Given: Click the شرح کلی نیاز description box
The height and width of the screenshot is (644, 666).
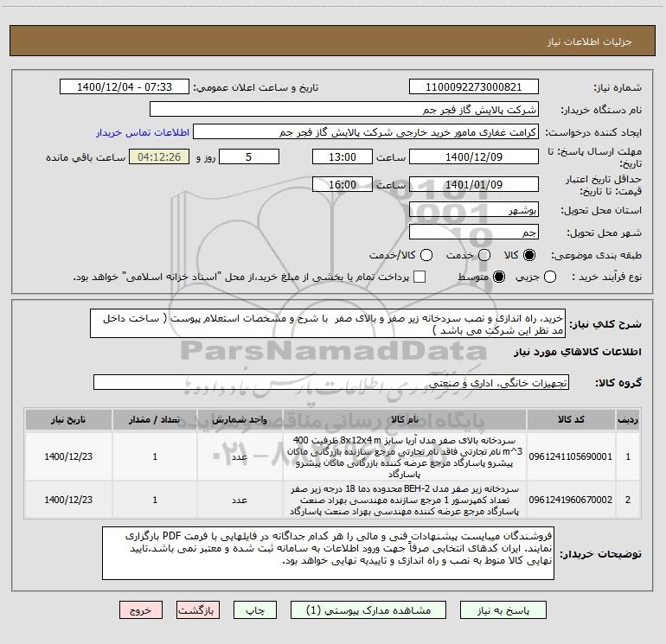Looking at the screenshot, I should (x=328, y=323).
